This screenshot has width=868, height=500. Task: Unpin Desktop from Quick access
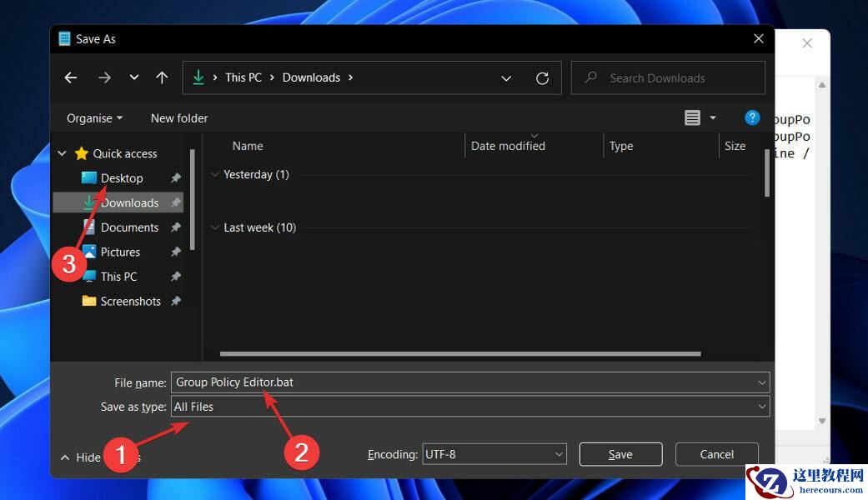(x=176, y=177)
